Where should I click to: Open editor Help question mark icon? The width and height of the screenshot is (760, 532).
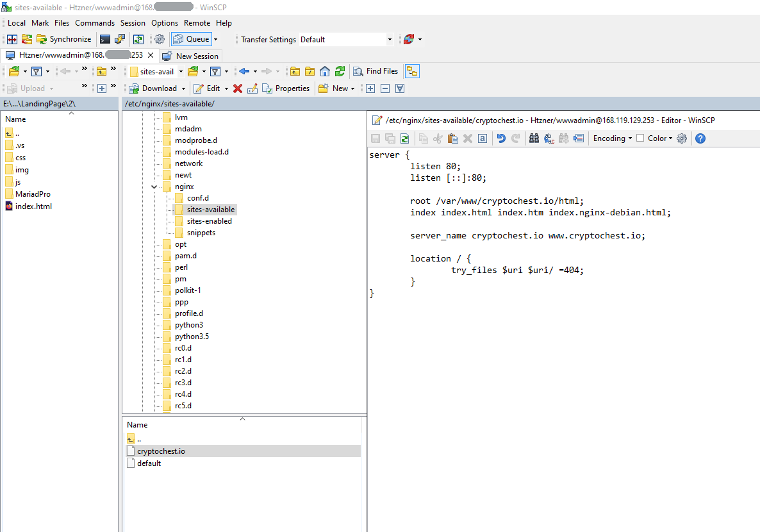(700, 138)
